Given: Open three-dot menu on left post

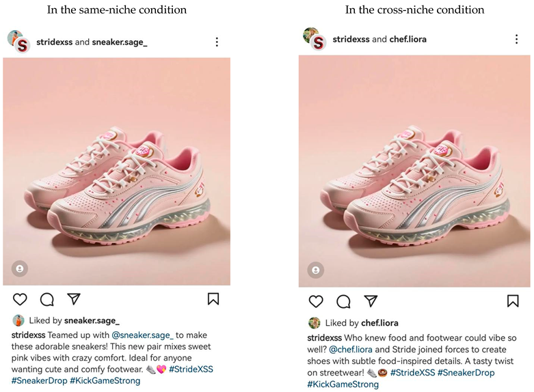Looking at the screenshot, I should coord(217,42).
